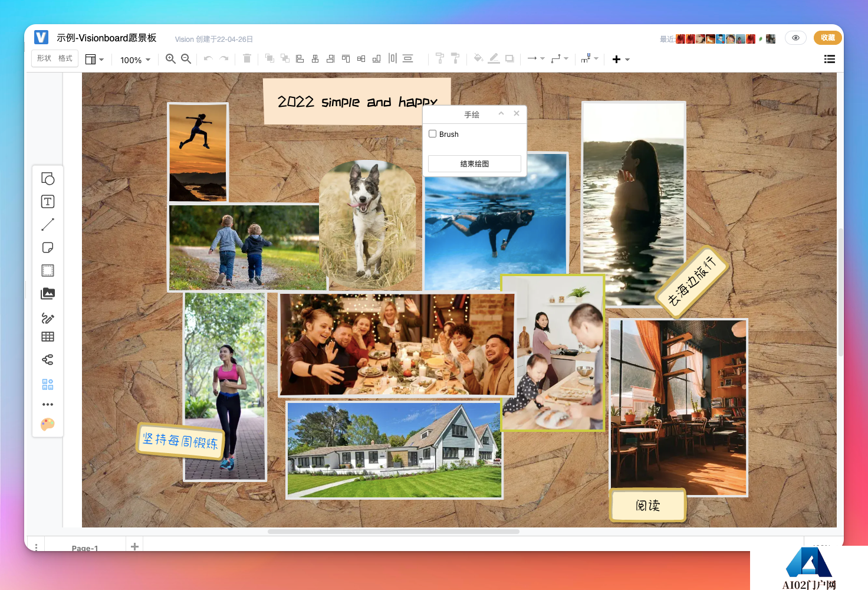Screen dimensions: 868x590
Task: Click the align right icon
Action: [330, 58]
